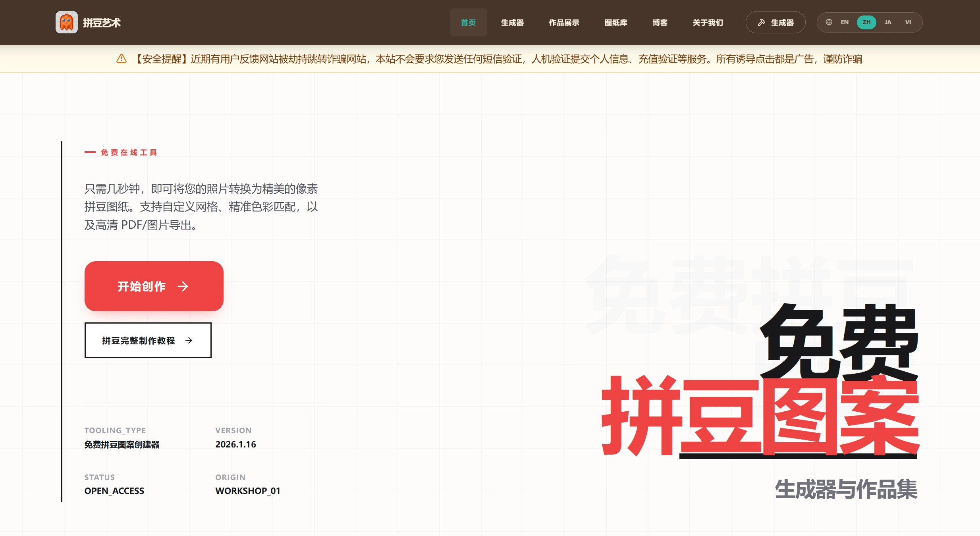Switch language to VI
This screenshot has height=536, width=980.
click(909, 22)
